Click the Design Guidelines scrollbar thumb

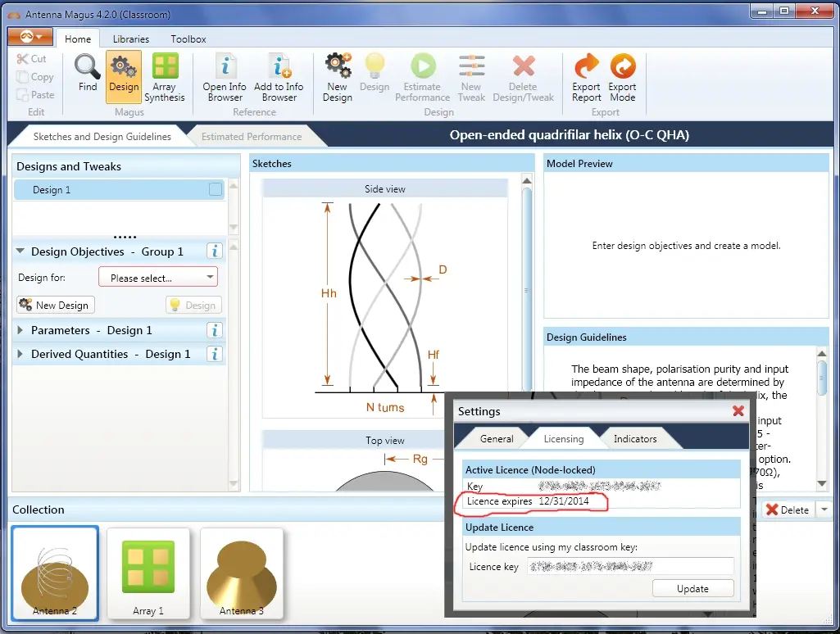(x=822, y=378)
